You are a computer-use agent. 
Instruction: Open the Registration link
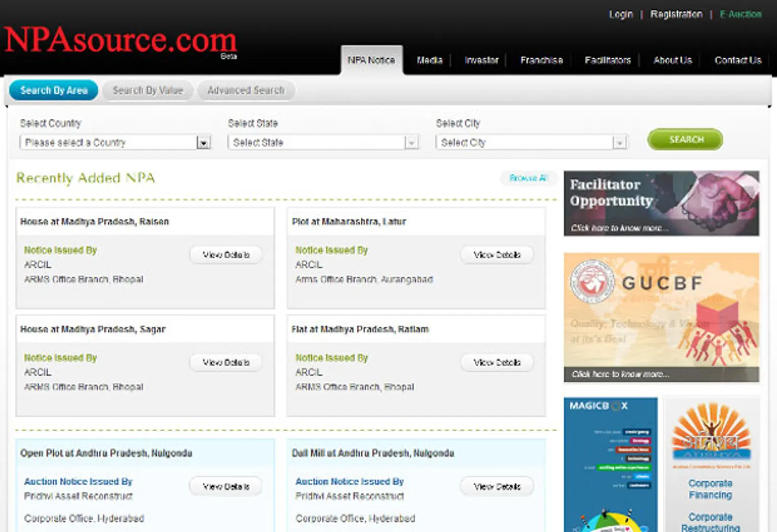coord(676,14)
